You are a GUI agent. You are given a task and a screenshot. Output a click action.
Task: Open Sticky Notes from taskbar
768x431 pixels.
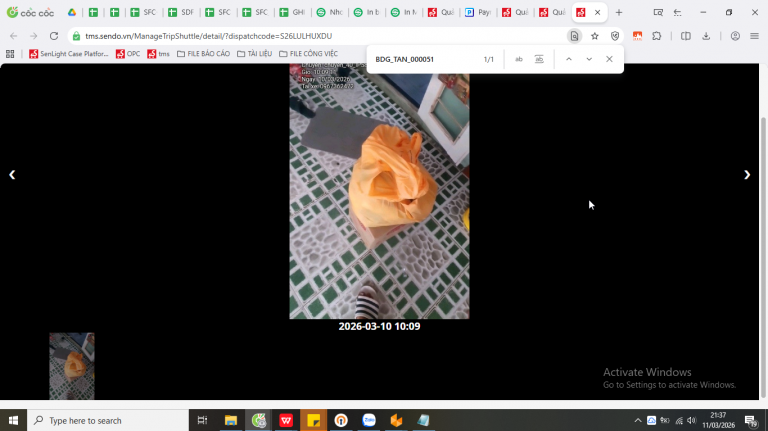(313, 420)
